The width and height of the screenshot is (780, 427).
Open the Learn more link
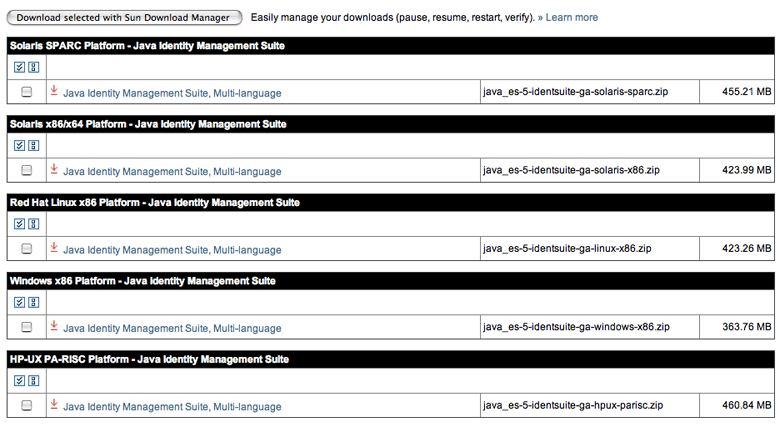coord(571,17)
